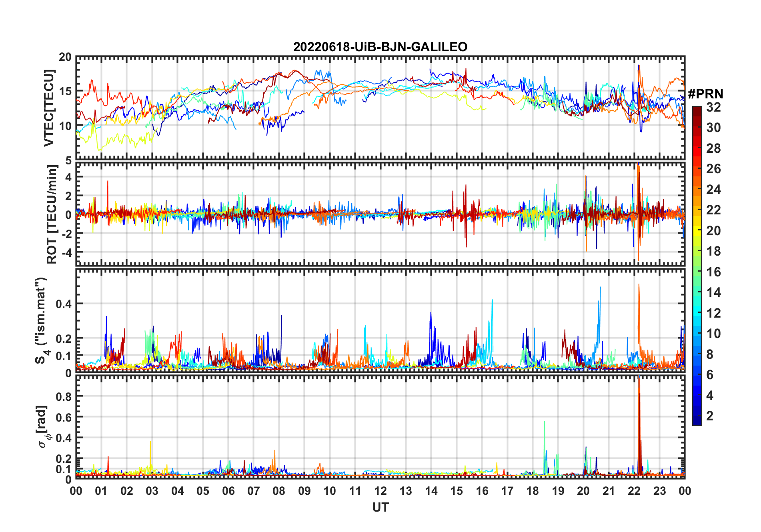Click the plot title 20220618-UiB-BJN-GALILEO
The height and width of the screenshot is (532, 761).
(380, 47)
